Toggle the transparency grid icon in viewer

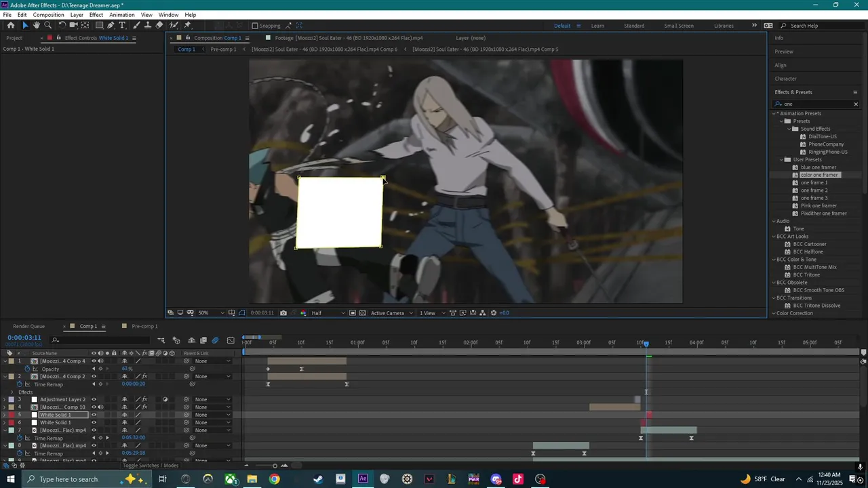pyautogui.click(x=363, y=313)
